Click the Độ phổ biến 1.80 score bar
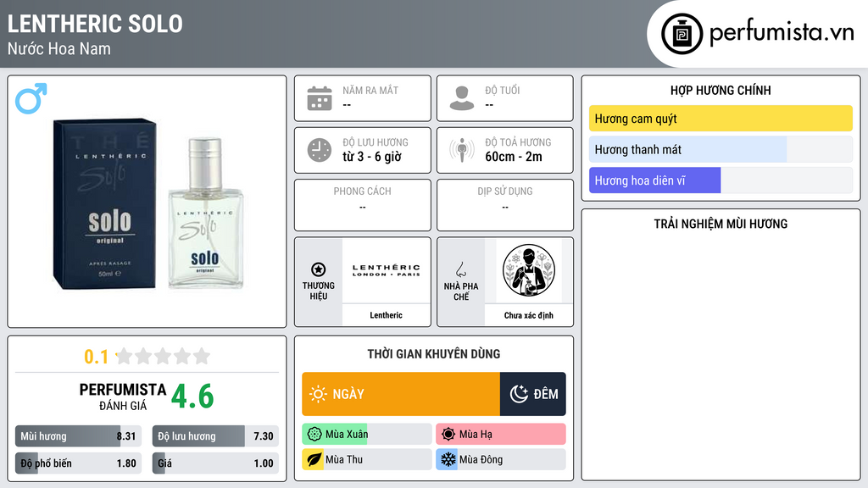The height and width of the screenshot is (488, 868). (79, 463)
